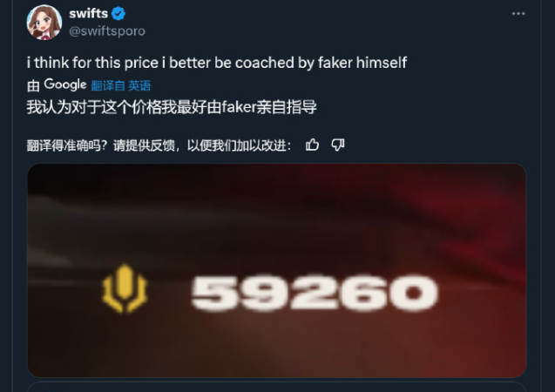Open the quoted card below the image
Screen dimensions: 555x392
[277, 387]
